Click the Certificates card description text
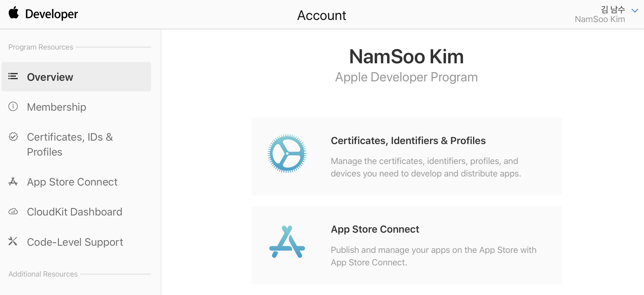 coord(426,167)
